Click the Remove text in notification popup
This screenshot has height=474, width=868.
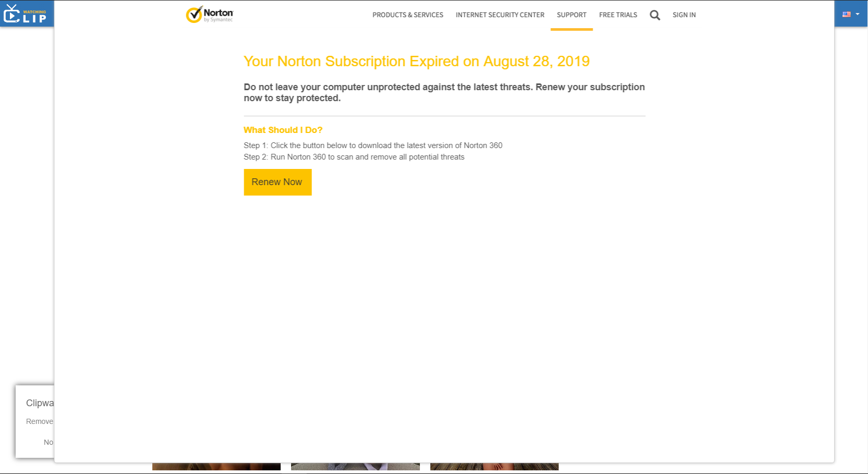click(x=39, y=421)
